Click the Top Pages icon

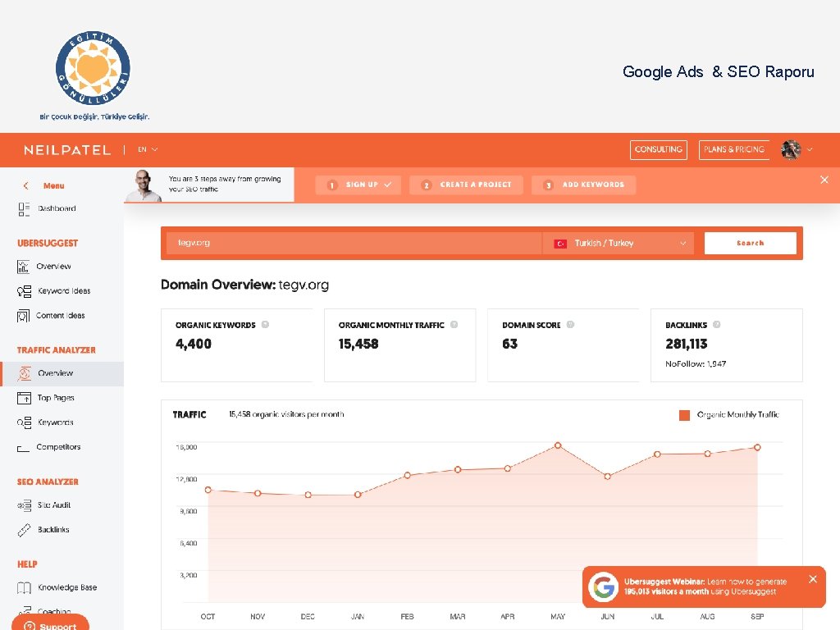pos(24,398)
